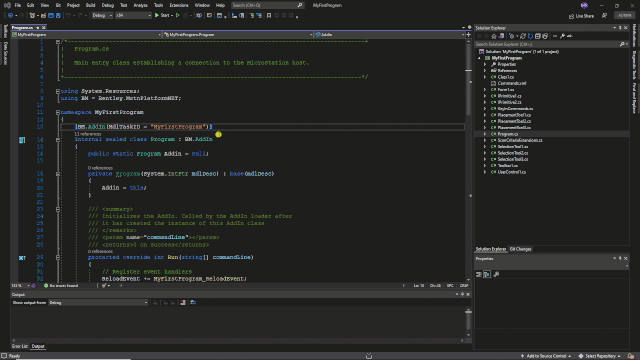
Task: Click the Save All toolbar icon
Action: 58,16
